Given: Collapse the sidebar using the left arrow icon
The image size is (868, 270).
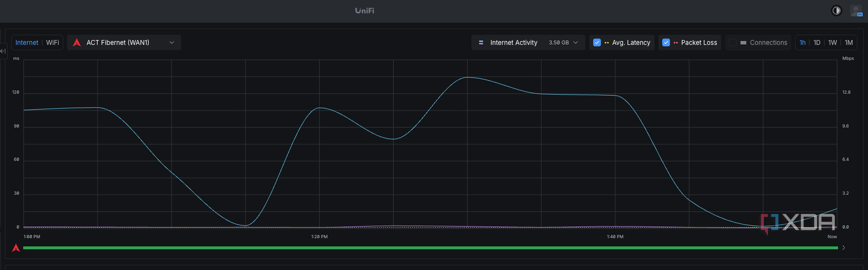Looking at the screenshot, I should point(3,51).
